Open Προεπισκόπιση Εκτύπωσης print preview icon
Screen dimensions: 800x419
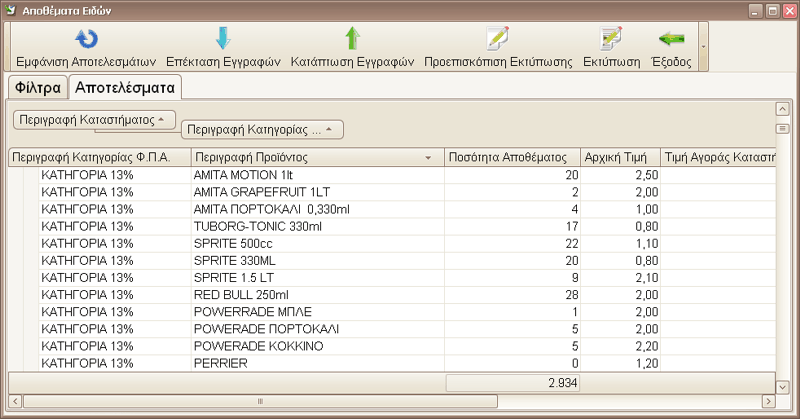497,38
